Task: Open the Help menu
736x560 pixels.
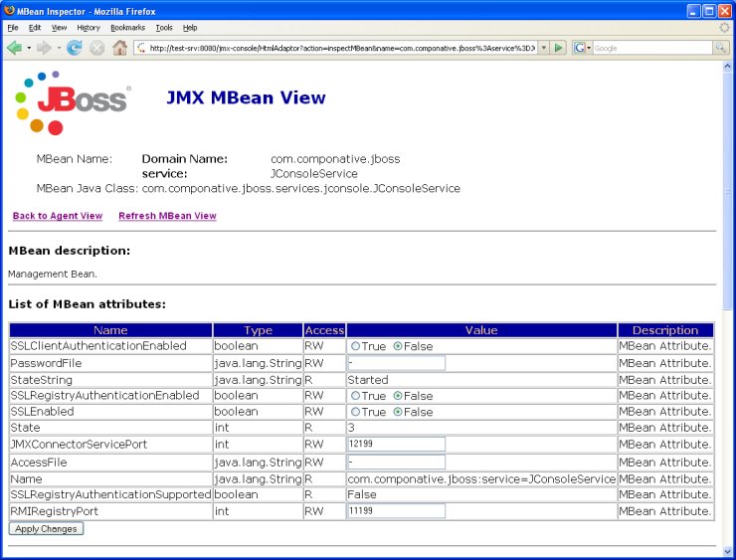Action: pos(190,28)
